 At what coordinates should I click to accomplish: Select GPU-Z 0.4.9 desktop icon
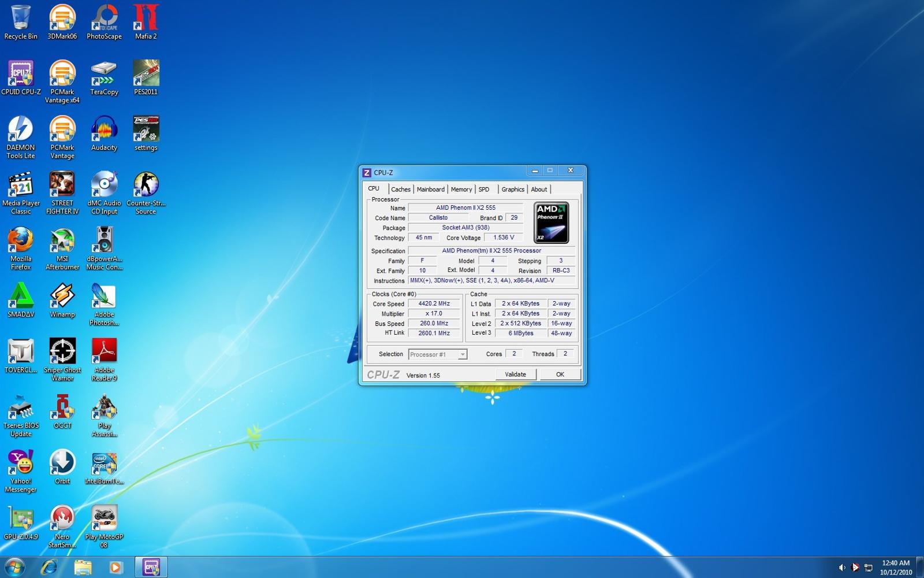coord(21,523)
